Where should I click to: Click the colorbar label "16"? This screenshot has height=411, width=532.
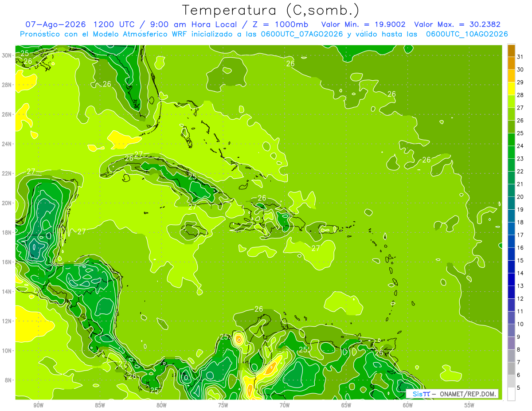(520, 247)
